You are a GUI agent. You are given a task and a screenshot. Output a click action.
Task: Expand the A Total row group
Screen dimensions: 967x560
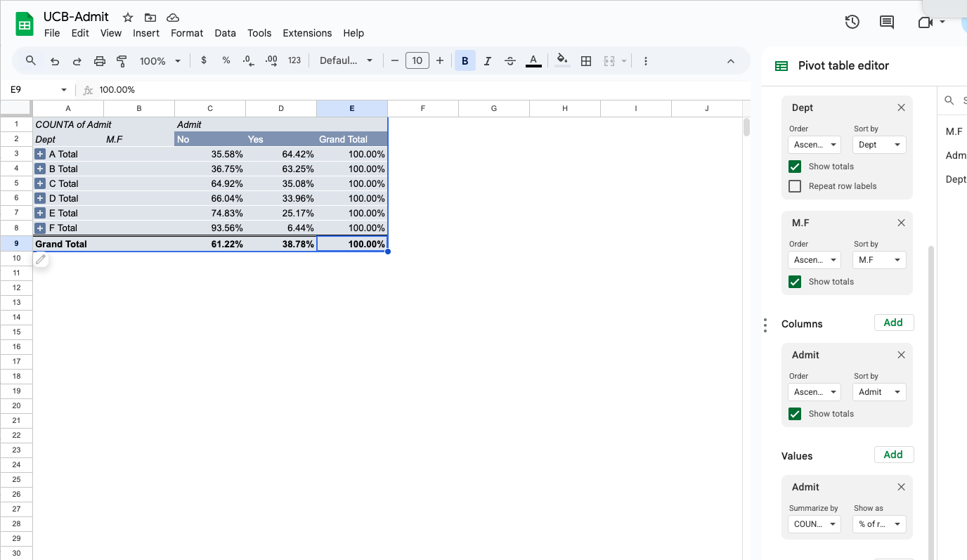point(40,154)
